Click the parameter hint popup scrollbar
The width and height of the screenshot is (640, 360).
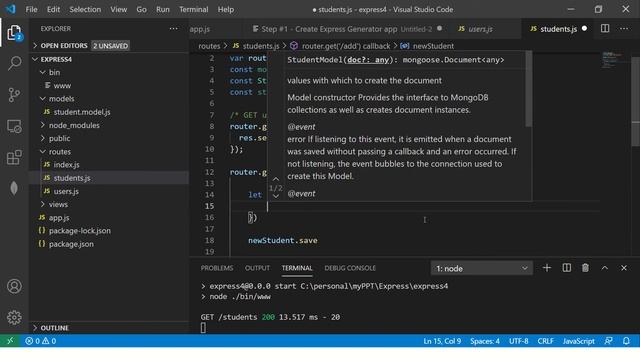coord(529,89)
